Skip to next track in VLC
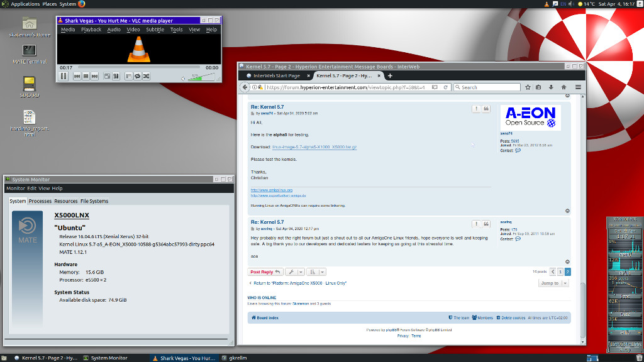 point(95,76)
